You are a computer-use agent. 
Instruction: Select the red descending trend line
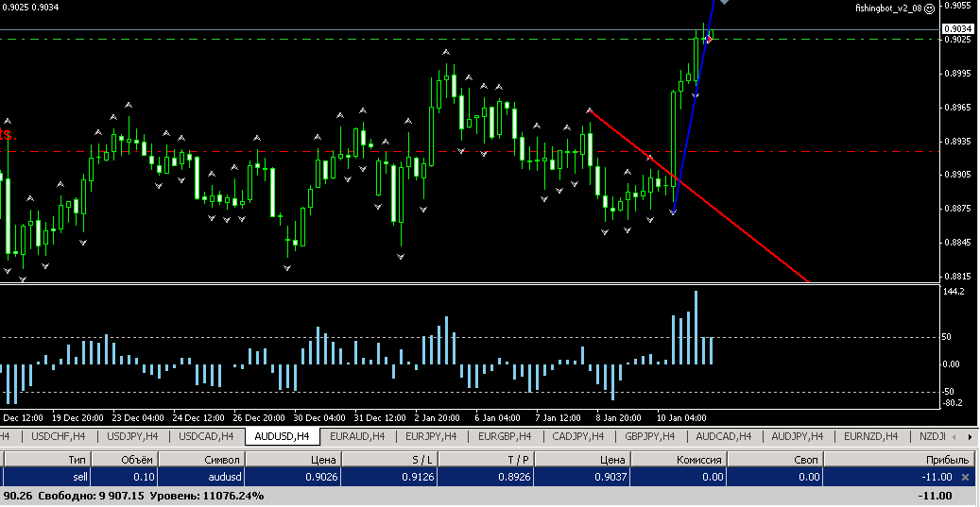700,196
